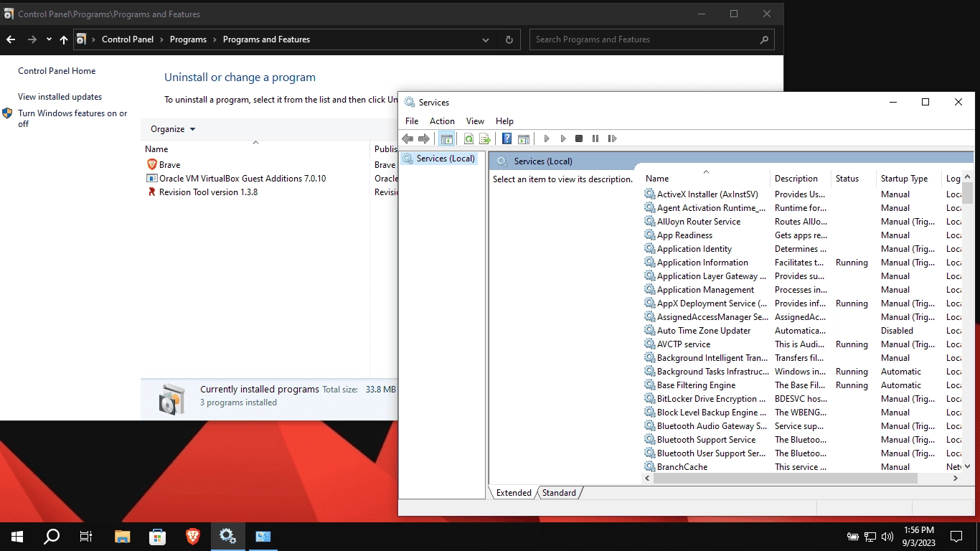The height and width of the screenshot is (551, 980).
Task: Click the gear icon beside AVCTP service
Action: click(x=650, y=344)
